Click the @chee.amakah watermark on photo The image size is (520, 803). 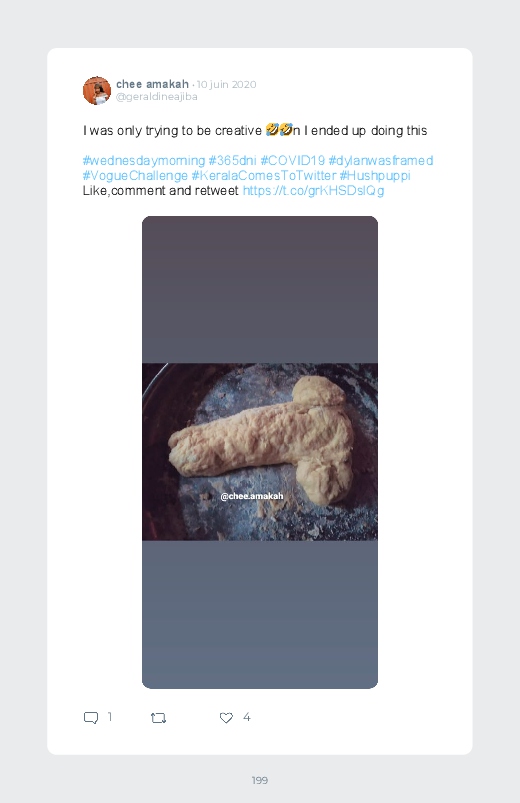[x=252, y=496]
